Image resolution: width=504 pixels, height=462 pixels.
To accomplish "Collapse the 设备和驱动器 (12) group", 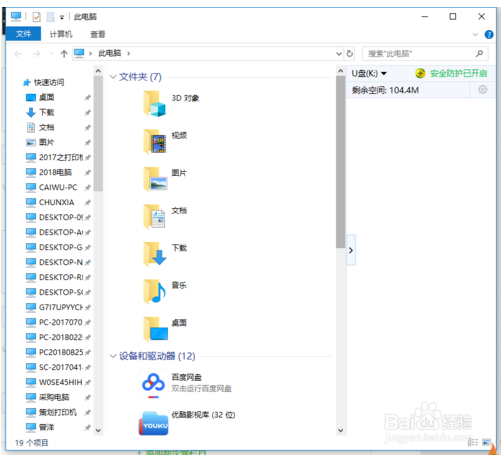I will [113, 356].
